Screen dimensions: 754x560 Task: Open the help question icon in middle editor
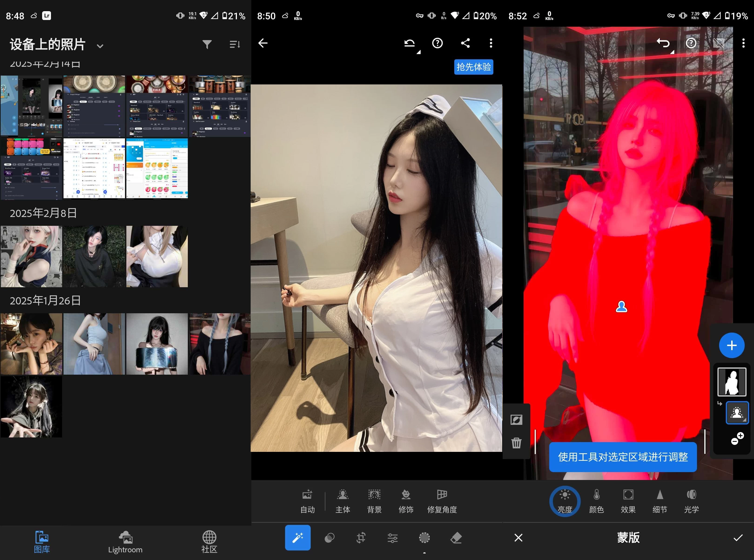[437, 43]
